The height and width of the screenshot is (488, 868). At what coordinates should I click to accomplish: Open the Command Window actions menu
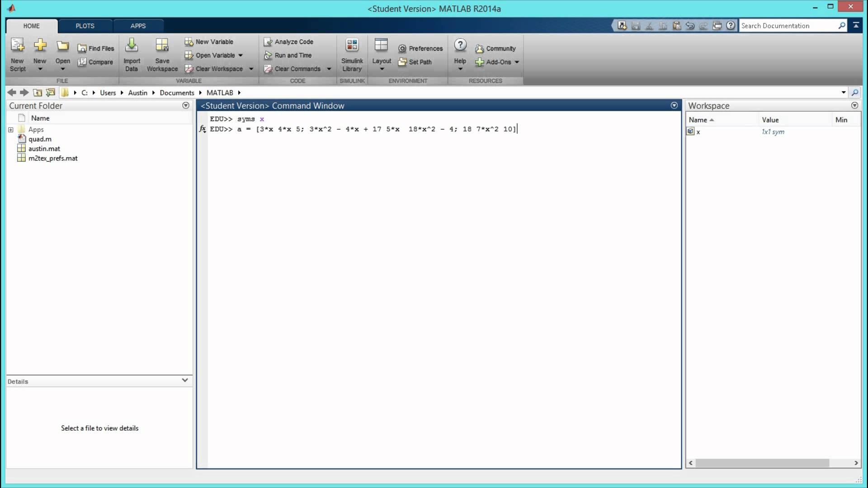674,105
